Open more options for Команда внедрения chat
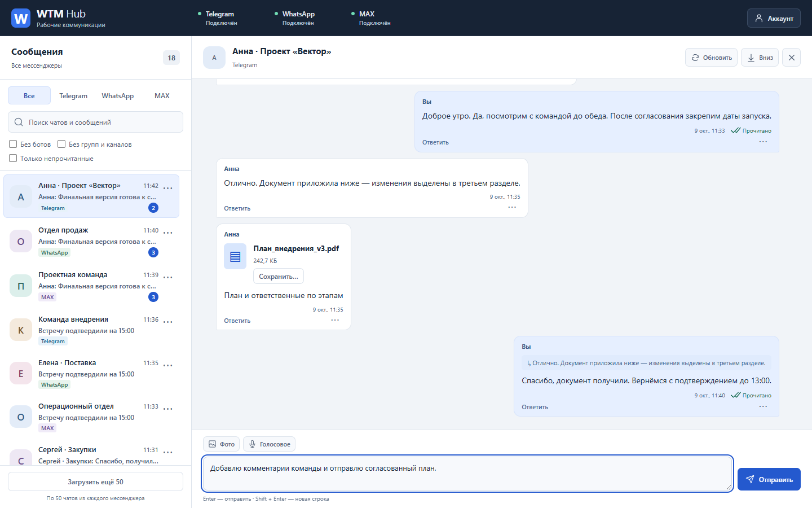 pyautogui.click(x=168, y=322)
